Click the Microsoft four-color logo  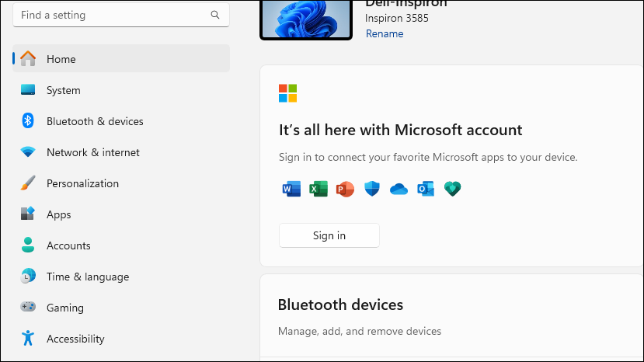(287, 93)
